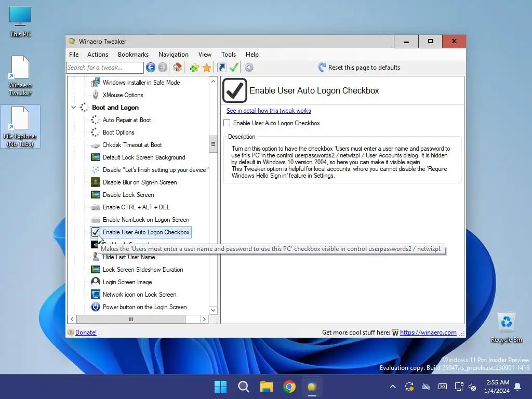Viewport: 532px width, 399px height.
Task: Select Boot Options tree item
Action: pyautogui.click(x=118, y=132)
